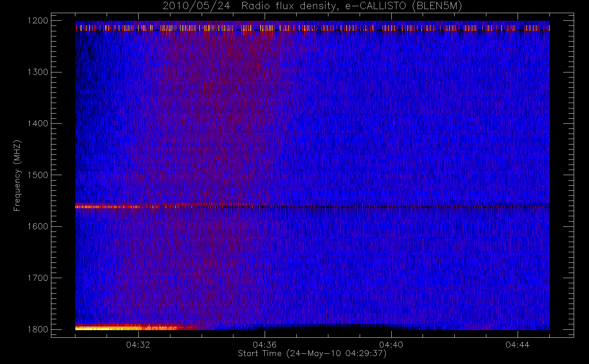Click the 04:44 time tick label
589x364 pixels.
tap(518, 345)
